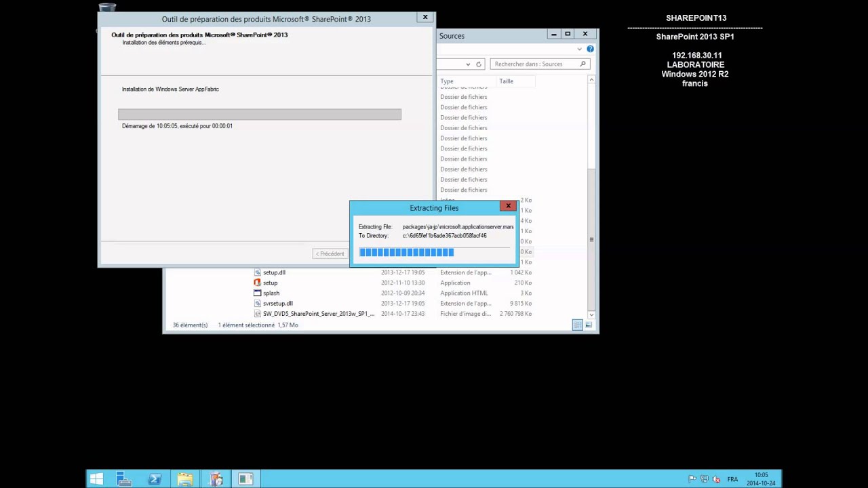Viewport: 868px width, 488px height.
Task: Click the '< Précédent' button in the installer
Action: tap(330, 253)
